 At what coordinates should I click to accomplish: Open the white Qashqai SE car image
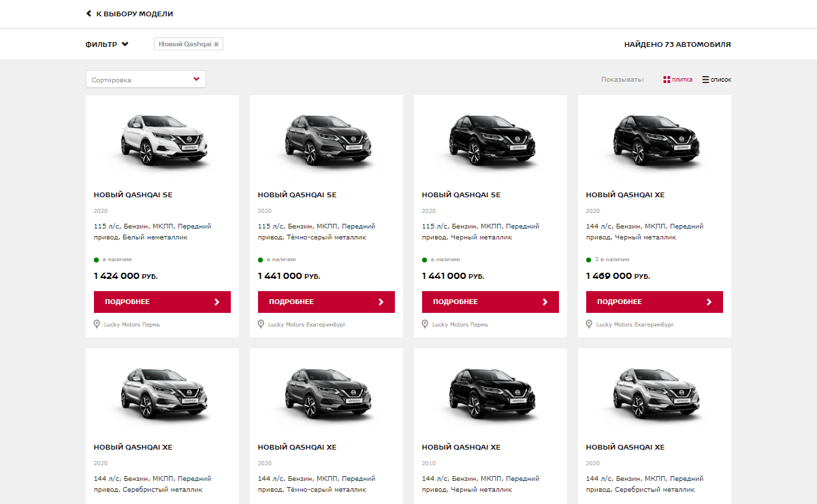162,139
